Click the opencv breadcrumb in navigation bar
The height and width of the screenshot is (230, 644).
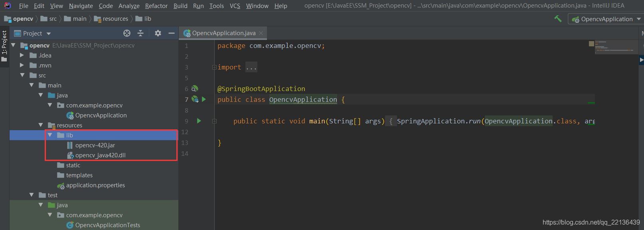point(19,19)
